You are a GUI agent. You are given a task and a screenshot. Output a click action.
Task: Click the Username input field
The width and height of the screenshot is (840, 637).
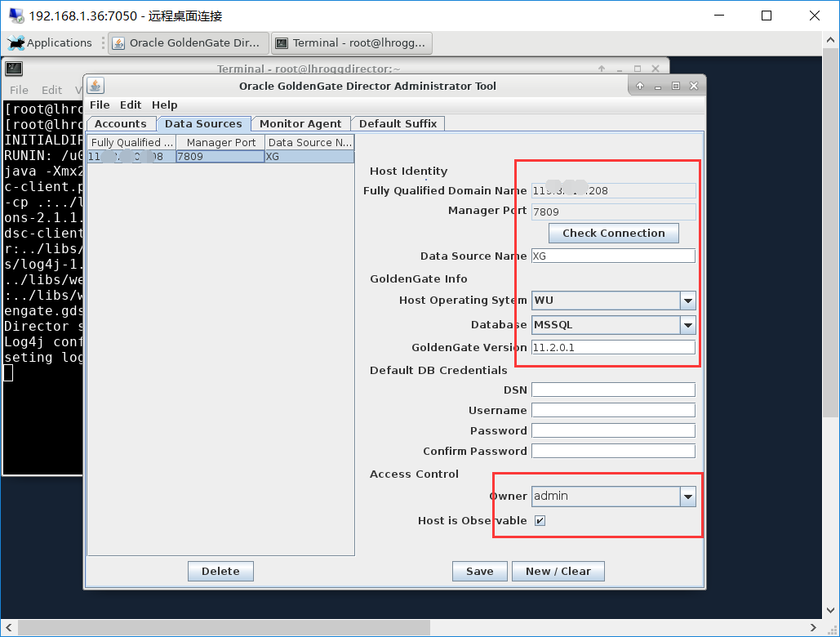pos(614,411)
